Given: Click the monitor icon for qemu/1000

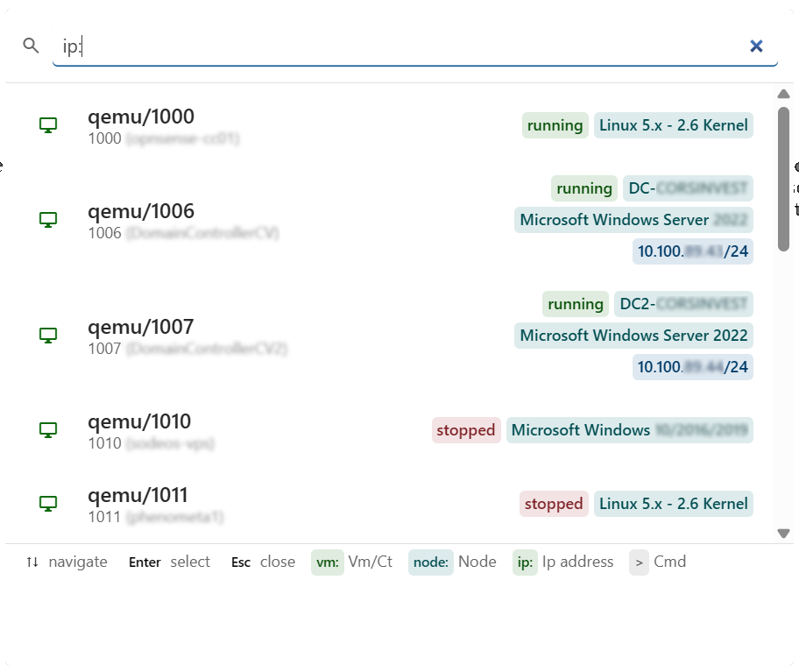Looking at the screenshot, I should (48, 125).
